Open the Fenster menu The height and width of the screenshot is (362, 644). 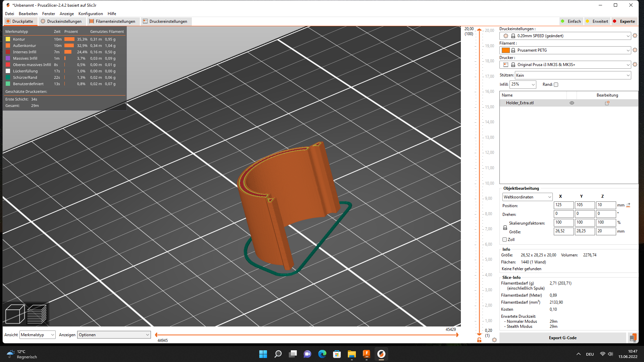click(x=49, y=14)
